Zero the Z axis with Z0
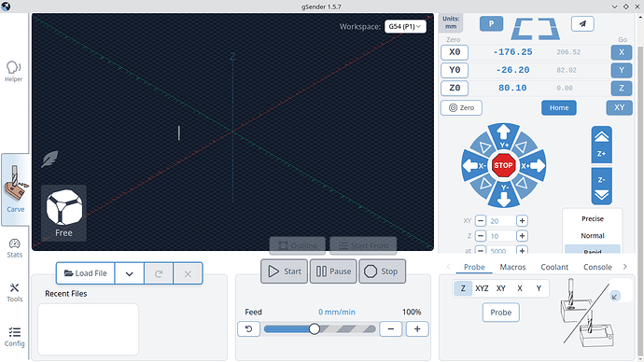Viewport: 644px width, 362px height. click(455, 88)
